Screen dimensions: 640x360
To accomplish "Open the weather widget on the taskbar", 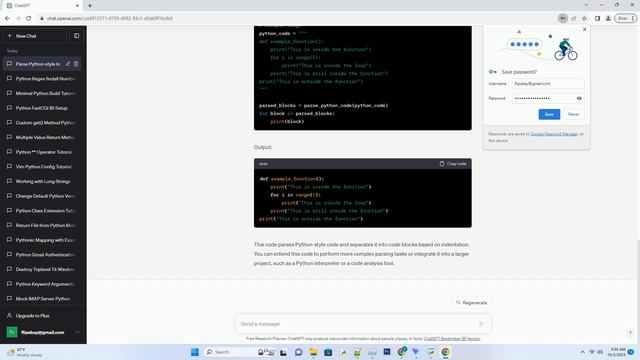I will pyautogui.click(x=24, y=352).
